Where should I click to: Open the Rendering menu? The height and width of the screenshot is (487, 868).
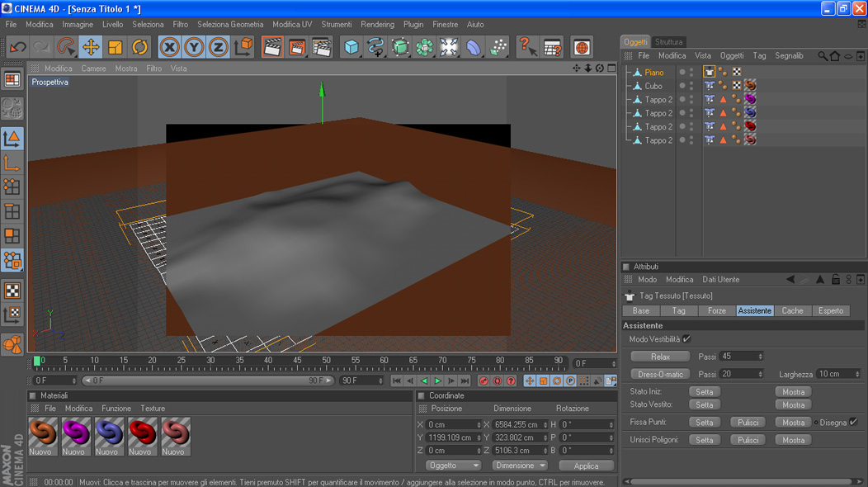pyautogui.click(x=377, y=25)
